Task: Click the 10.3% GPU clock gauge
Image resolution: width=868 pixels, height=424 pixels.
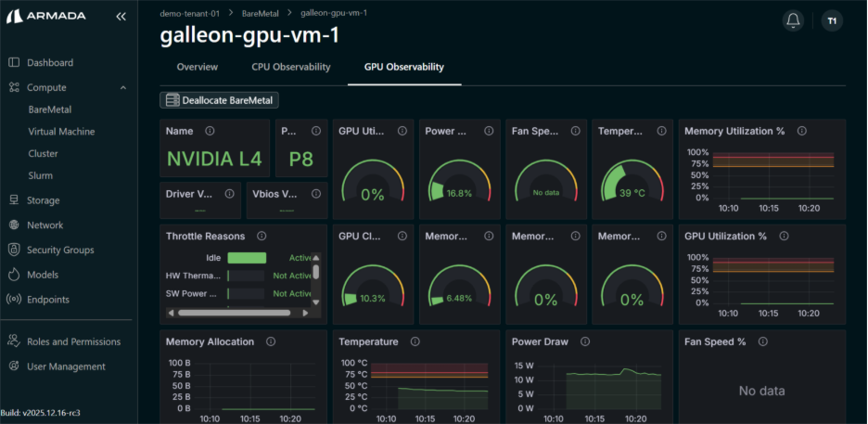Action: 373,288
